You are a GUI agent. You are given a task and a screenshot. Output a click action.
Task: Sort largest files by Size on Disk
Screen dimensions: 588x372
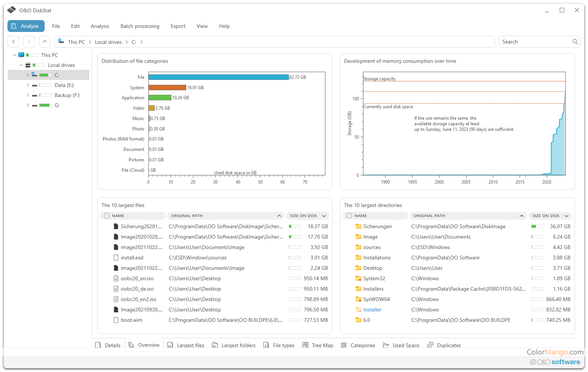point(308,216)
